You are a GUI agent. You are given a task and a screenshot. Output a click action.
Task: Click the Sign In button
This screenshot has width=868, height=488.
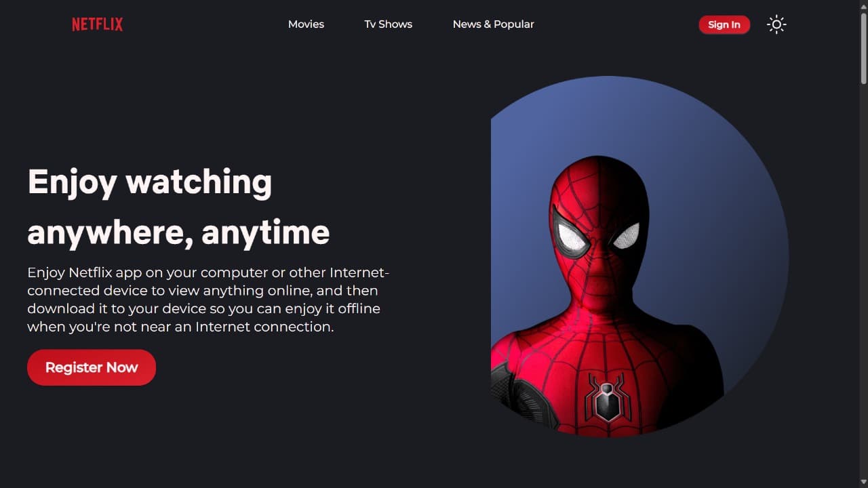point(724,25)
